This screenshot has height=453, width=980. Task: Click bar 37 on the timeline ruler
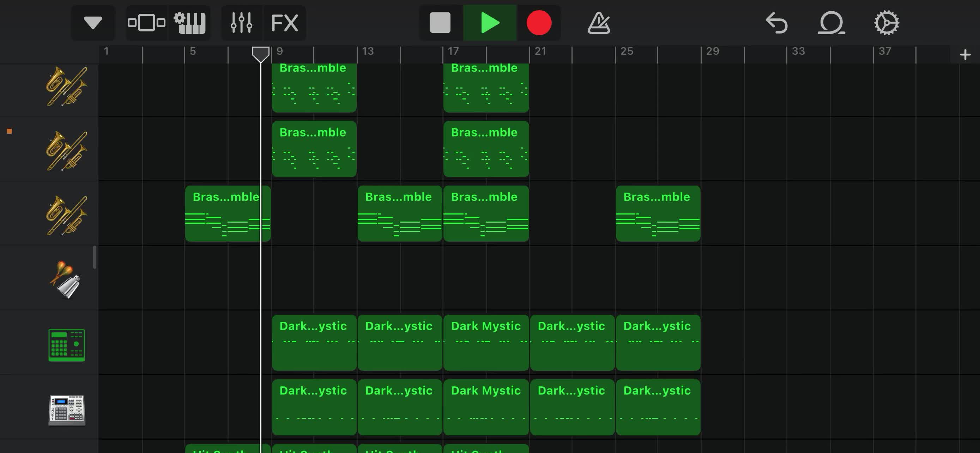point(884,52)
